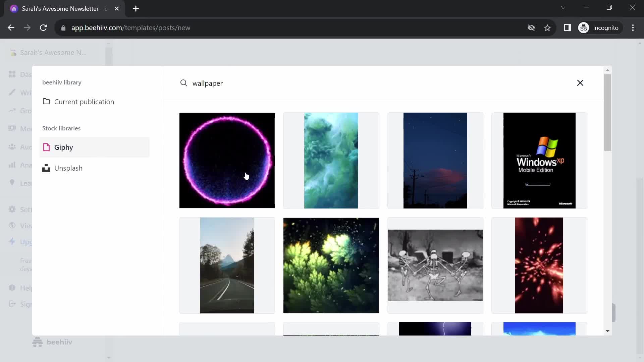Open the tab search dropdown
Viewport: 644px width, 362px height.
click(563, 7)
